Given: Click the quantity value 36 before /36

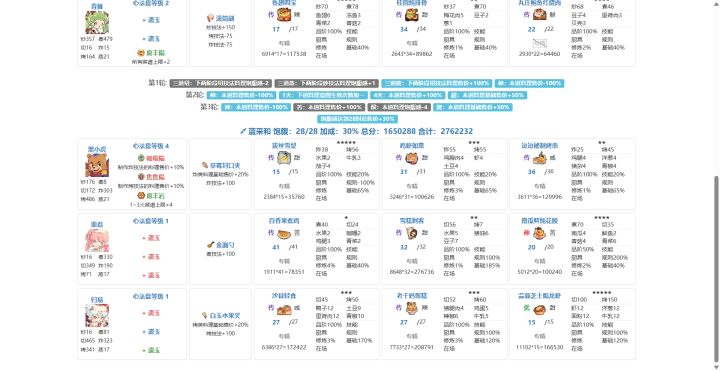Looking at the screenshot, I should point(532,172).
